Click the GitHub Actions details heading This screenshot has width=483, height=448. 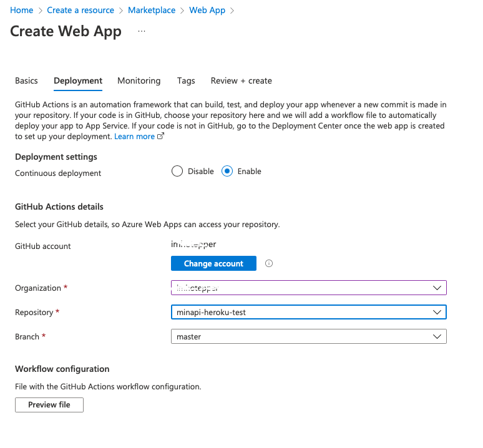point(59,207)
